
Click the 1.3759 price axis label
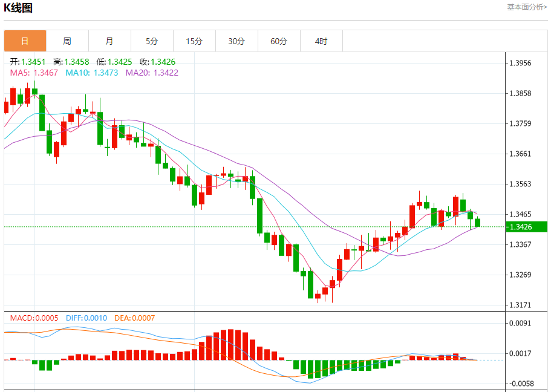click(x=520, y=124)
